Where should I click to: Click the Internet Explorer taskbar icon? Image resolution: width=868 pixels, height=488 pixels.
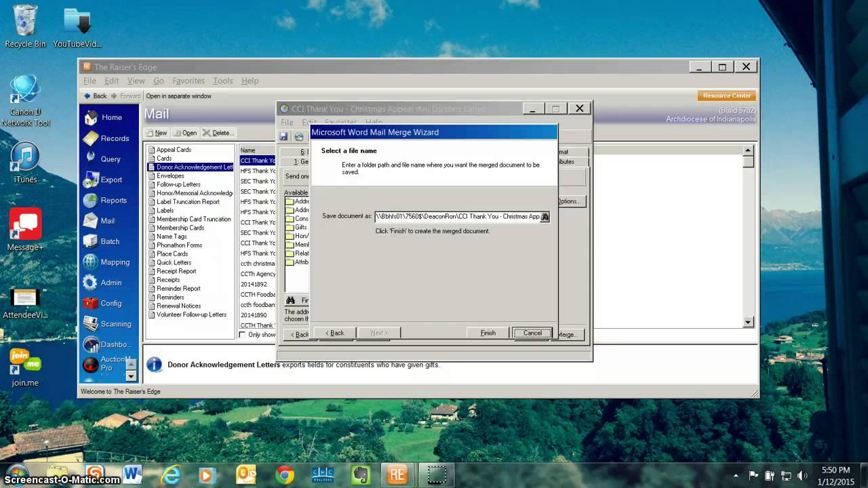click(170, 474)
